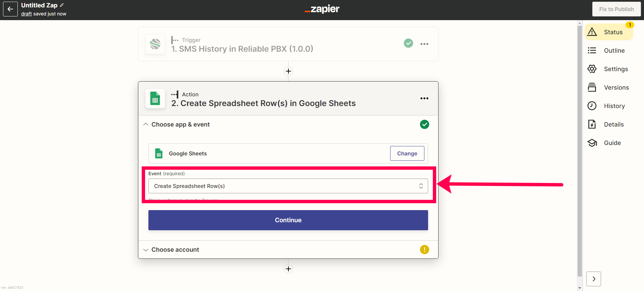Click the Settings gear icon
The width and height of the screenshot is (644, 291).
(592, 69)
